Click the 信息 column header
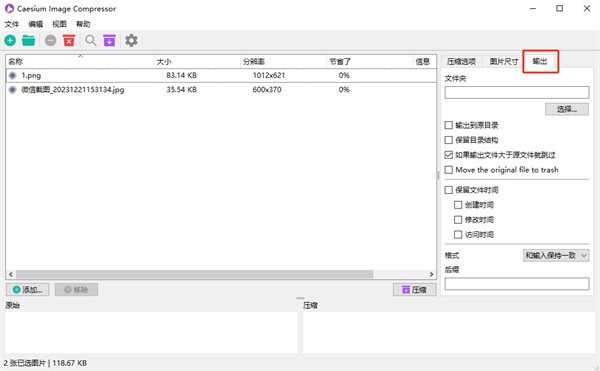Image resolution: width=600 pixels, height=371 pixels. [424, 62]
